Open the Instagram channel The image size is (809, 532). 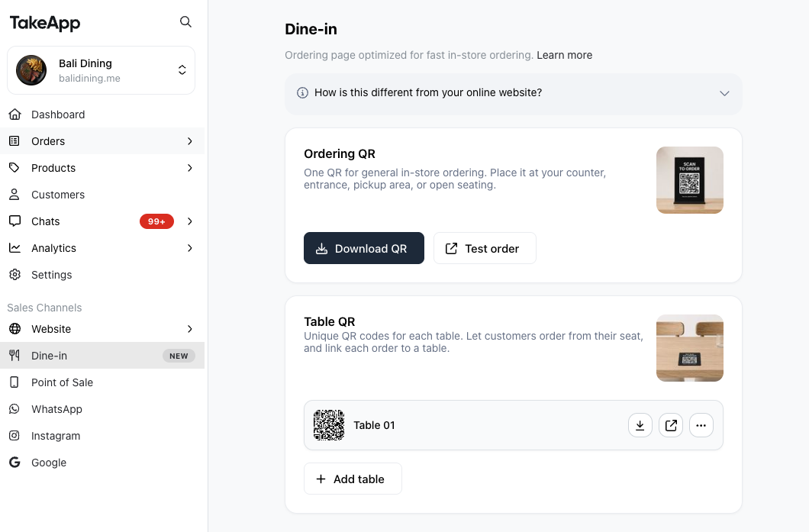tap(102, 436)
